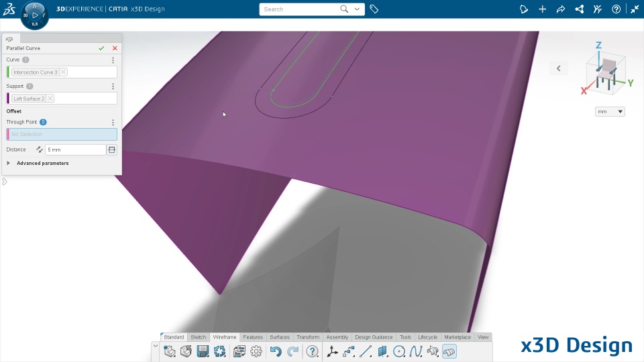This screenshot has height=362, width=644.
Task: Select the Line tool
Action: (366, 351)
